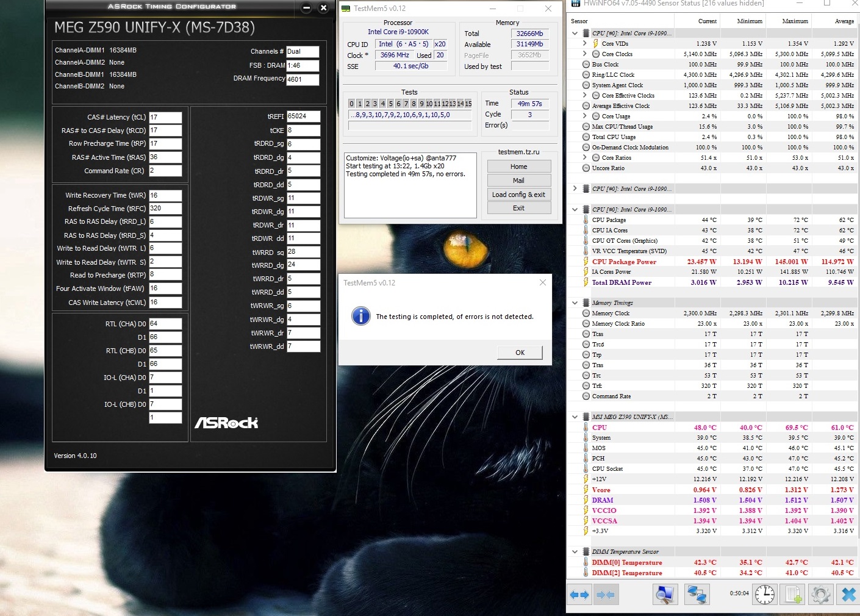
Task: Click the blue info icon in completion dialog
Action: (361, 316)
